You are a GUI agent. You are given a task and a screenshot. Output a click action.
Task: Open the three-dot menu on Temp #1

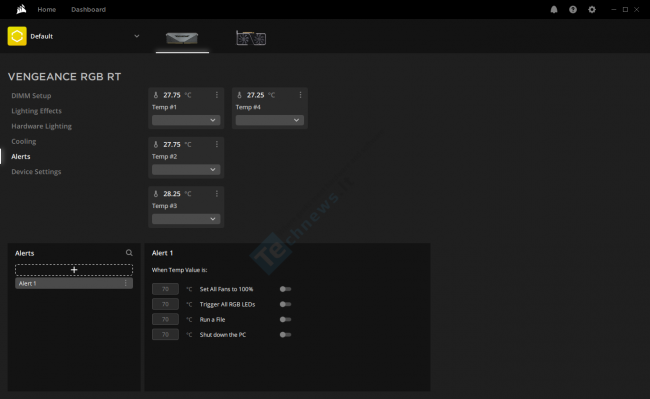(216, 95)
